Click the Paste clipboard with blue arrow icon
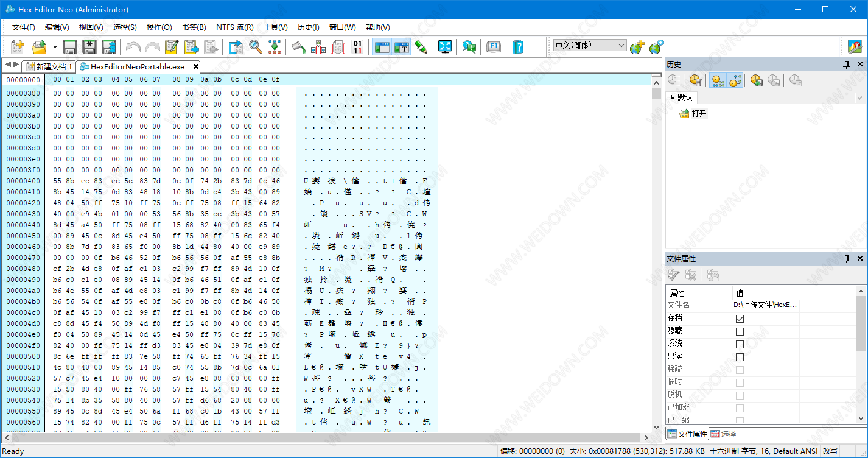868x458 pixels. (x=191, y=47)
